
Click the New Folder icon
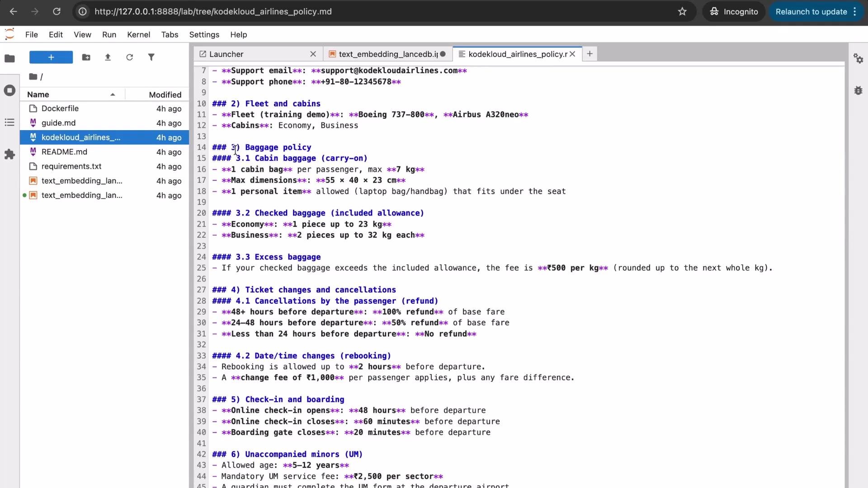coord(86,57)
